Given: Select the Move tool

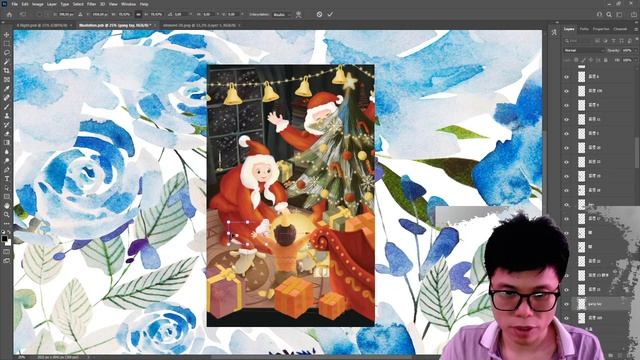Looking at the screenshot, I should point(7,35).
